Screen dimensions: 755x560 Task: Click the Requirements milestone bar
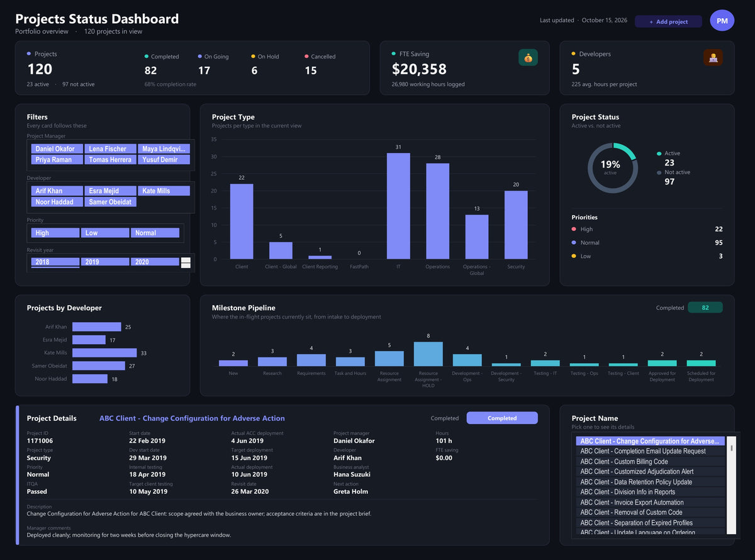coord(311,360)
